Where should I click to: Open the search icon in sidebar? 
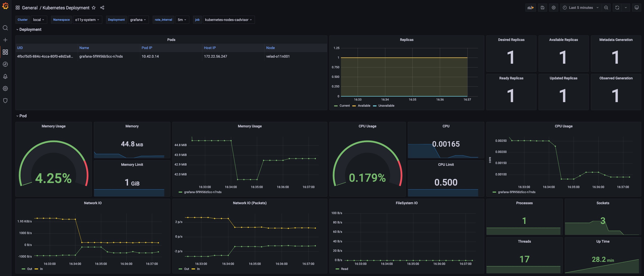point(5,28)
